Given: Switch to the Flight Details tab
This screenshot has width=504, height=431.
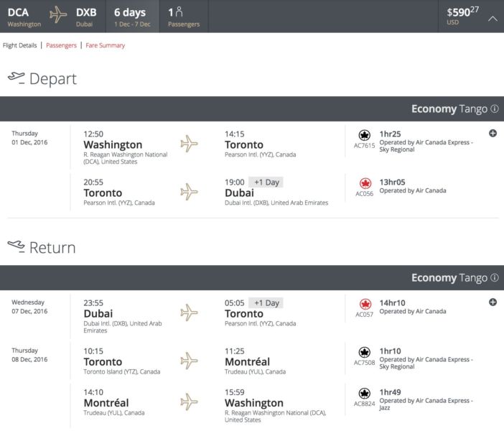Looking at the screenshot, I should 19,45.
